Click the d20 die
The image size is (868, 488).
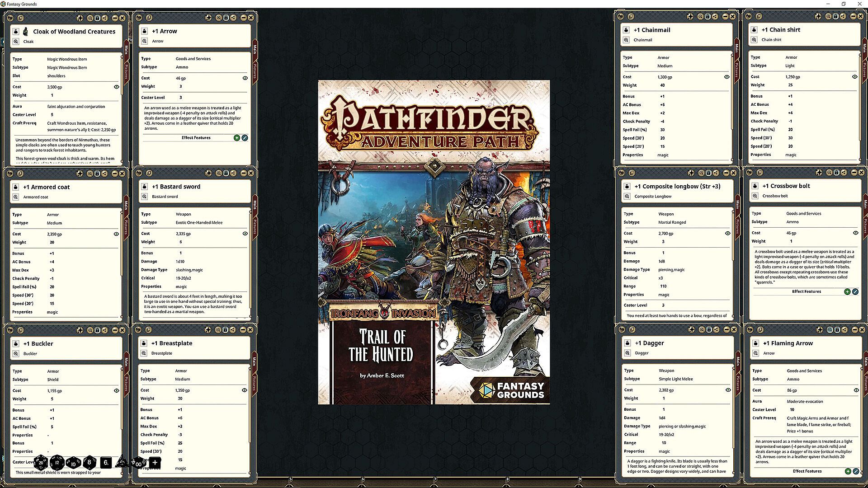(41, 462)
